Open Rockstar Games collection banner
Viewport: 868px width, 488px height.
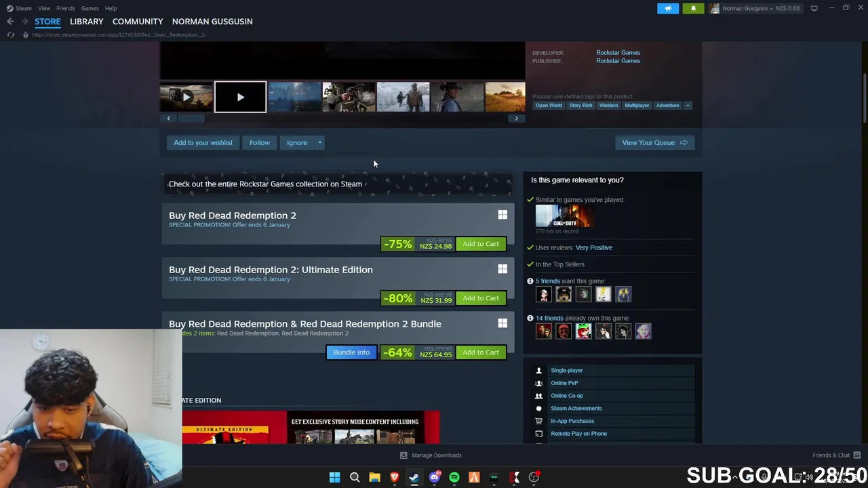tap(337, 184)
